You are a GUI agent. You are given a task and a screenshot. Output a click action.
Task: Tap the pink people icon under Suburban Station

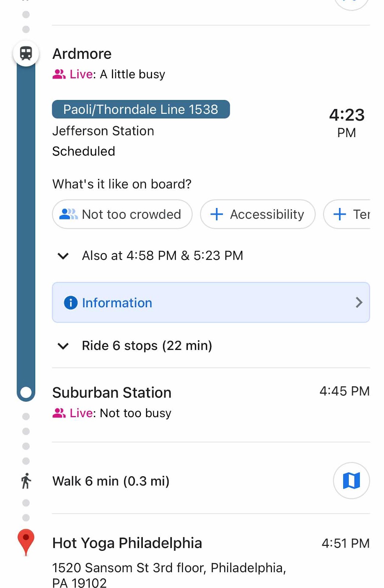click(59, 413)
